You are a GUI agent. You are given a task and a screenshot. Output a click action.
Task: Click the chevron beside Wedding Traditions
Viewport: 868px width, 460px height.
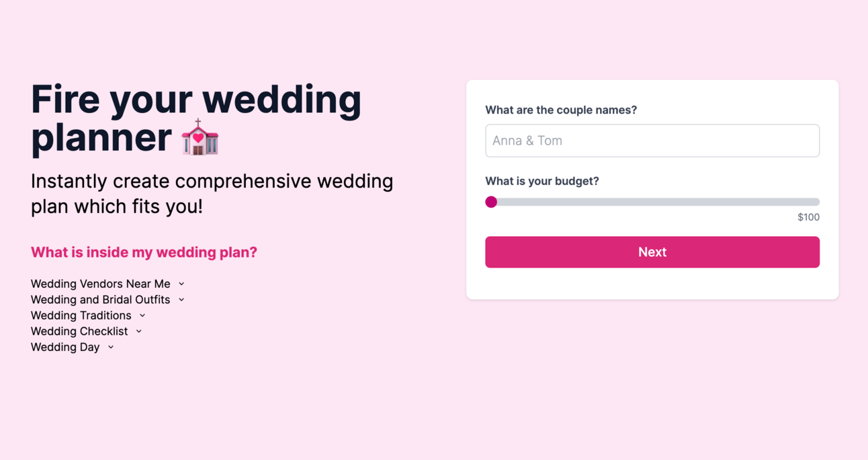click(142, 315)
